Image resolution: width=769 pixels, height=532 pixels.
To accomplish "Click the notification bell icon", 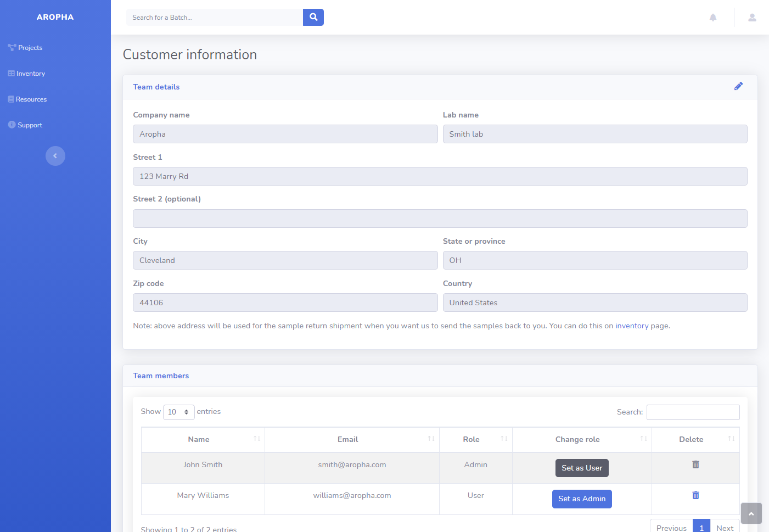I will coord(712,17).
